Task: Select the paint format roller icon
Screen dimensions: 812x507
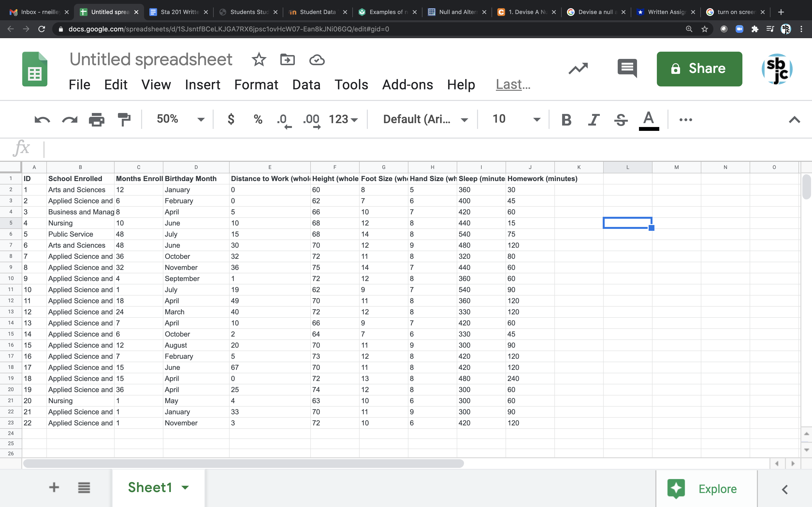Action: coord(124,120)
